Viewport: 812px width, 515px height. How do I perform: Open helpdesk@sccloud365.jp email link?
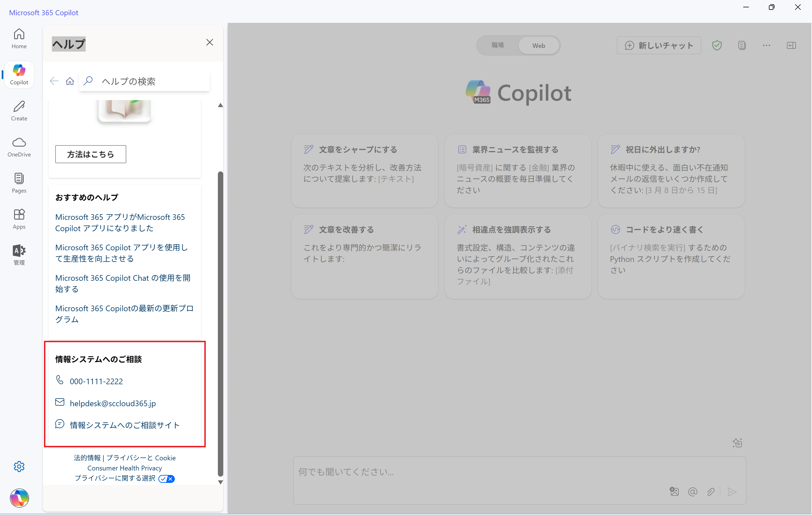[113, 403]
